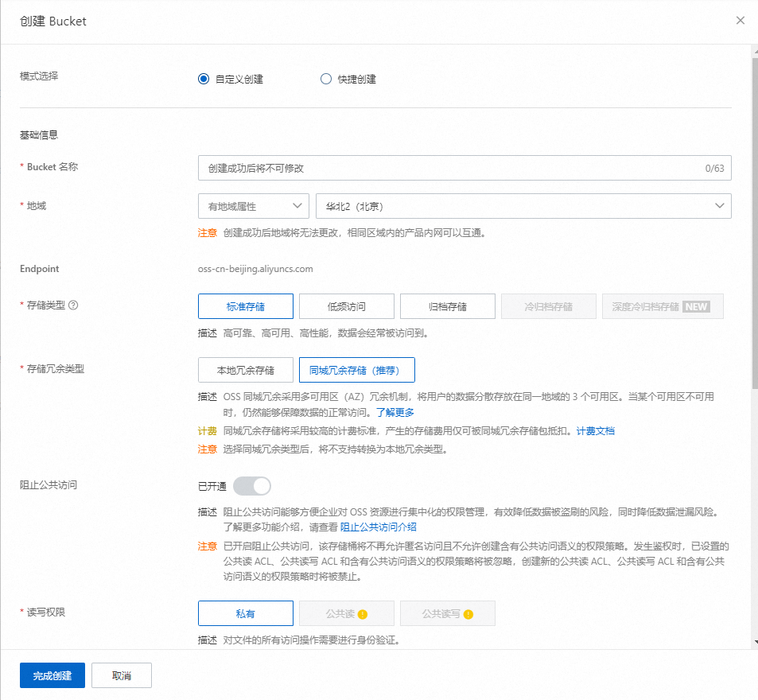758x700 pixels.
Task: Close the 创建 Bucket dialog
Action: (x=741, y=21)
